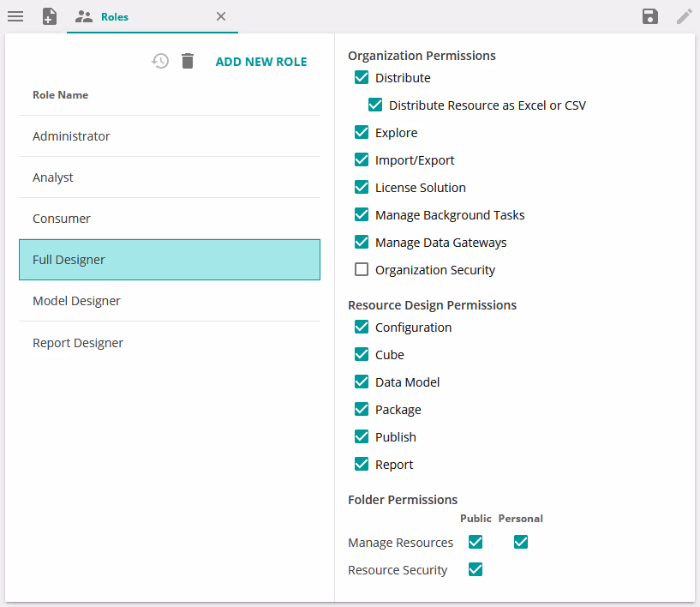Screen dimensions: 700x607
Task: Uncheck the Data Model permission
Action: [x=362, y=382]
